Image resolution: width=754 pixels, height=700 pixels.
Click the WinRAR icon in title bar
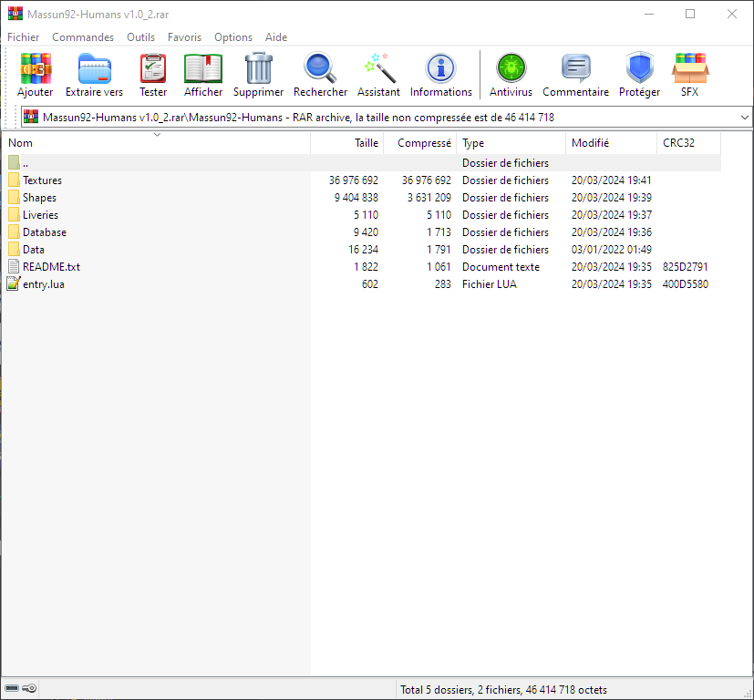pos(15,14)
